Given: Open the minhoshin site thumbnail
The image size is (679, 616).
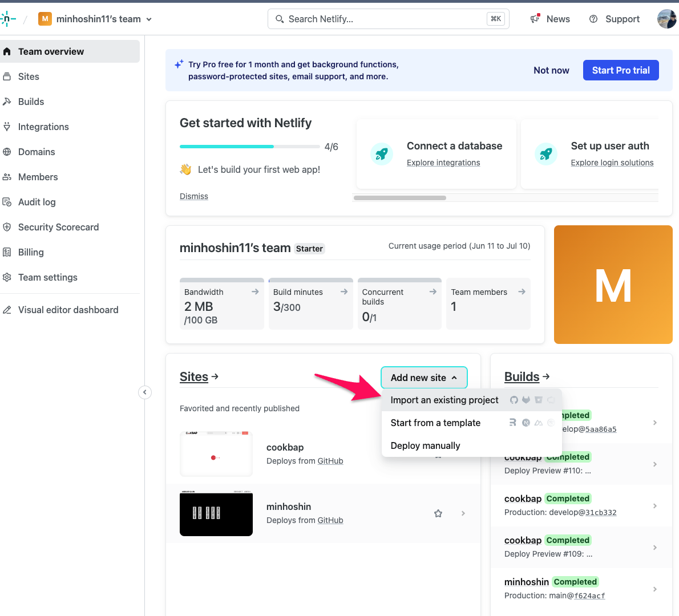Looking at the screenshot, I should pos(216,513).
